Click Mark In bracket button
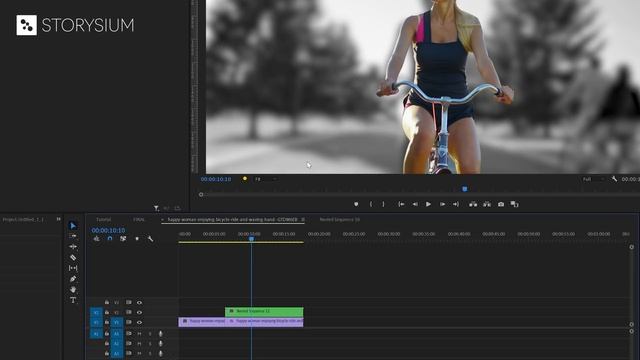640x360 pixels. 371,204
